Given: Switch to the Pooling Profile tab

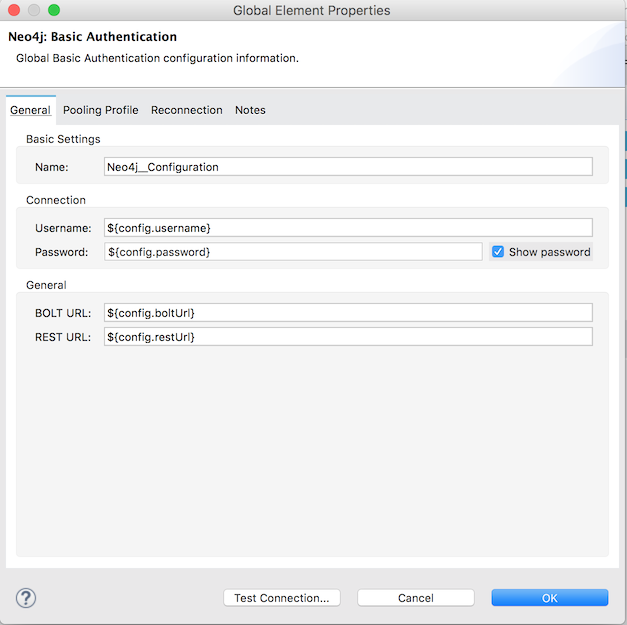Looking at the screenshot, I should pyautogui.click(x=101, y=110).
